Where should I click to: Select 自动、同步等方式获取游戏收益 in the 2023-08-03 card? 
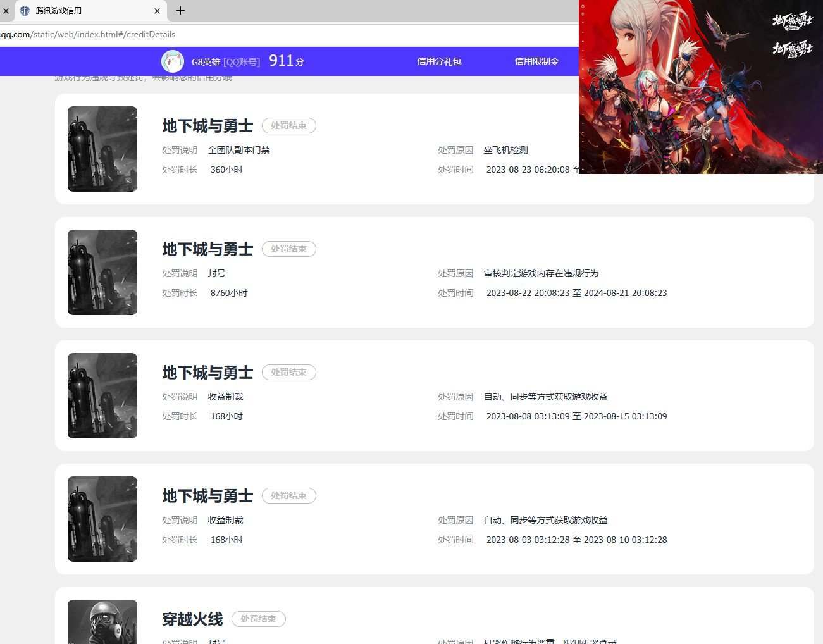pyautogui.click(x=545, y=520)
